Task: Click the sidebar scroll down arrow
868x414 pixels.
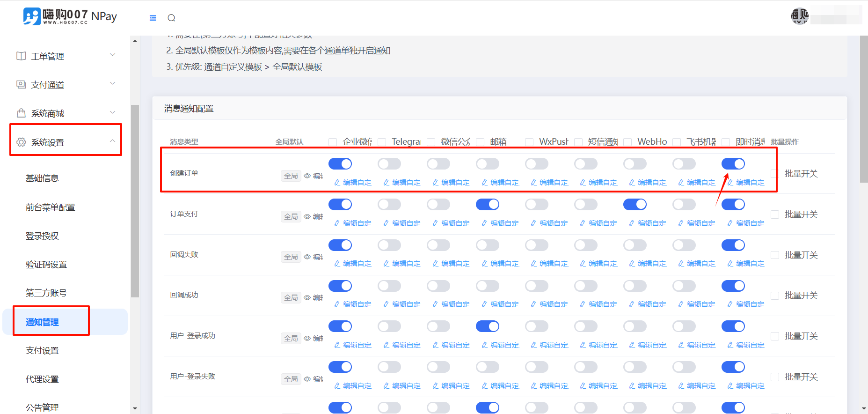Action: click(x=135, y=409)
